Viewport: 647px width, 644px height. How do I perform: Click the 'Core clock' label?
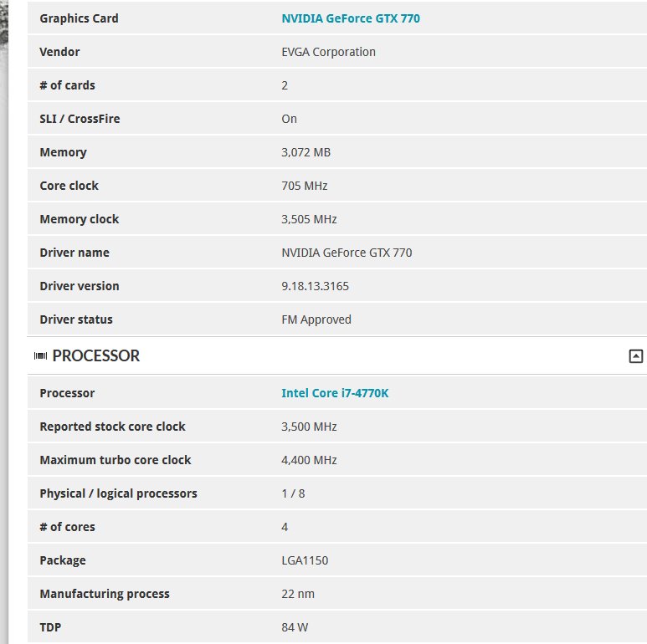click(69, 186)
